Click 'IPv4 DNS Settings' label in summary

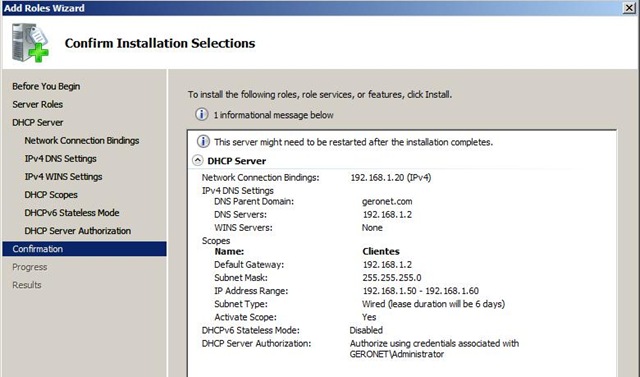pos(238,191)
